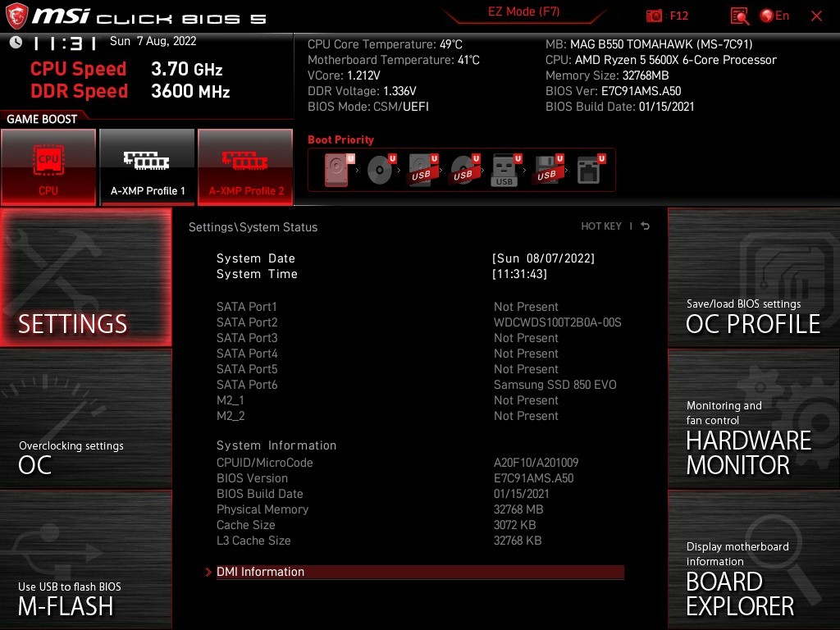Open the SETTINGS menu tile
Image resolution: width=840 pixels, height=630 pixels.
point(85,277)
